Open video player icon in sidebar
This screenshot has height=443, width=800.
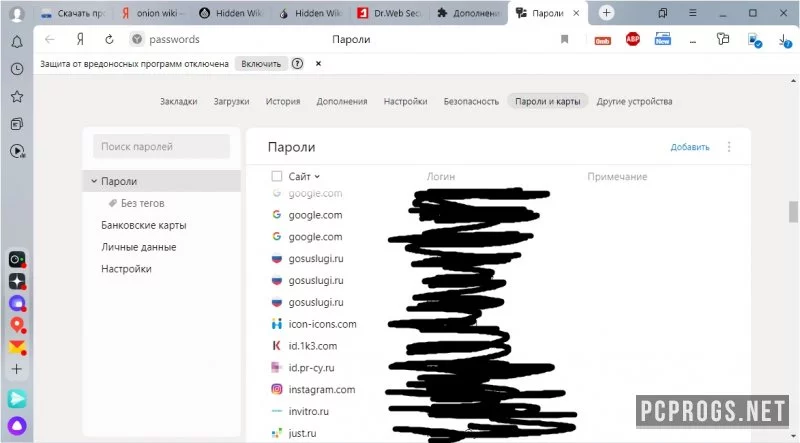click(17, 151)
